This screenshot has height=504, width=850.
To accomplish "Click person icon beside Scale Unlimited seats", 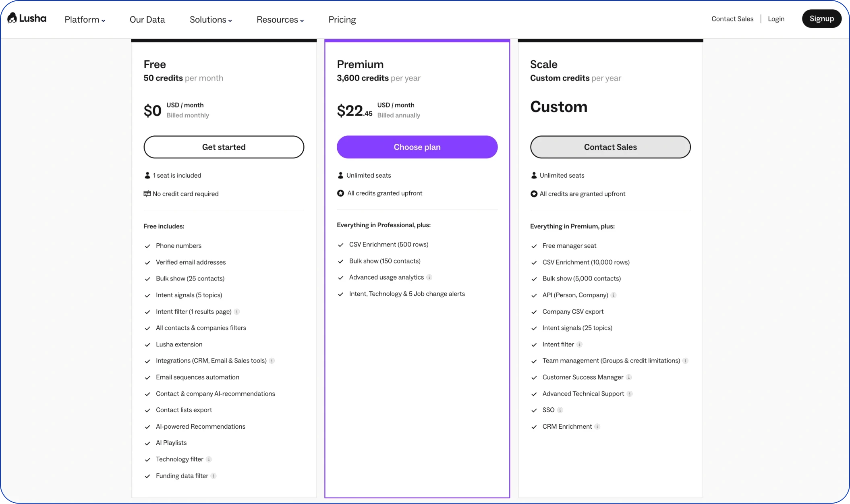I will (x=534, y=175).
